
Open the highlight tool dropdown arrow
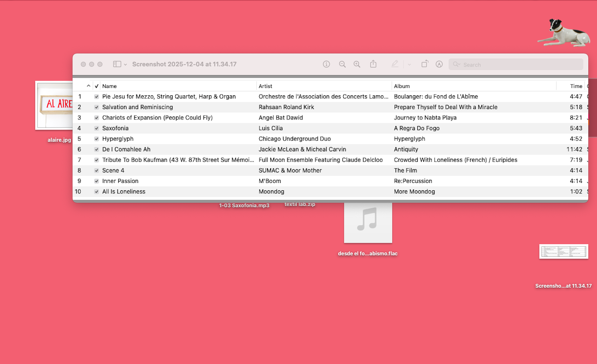pos(409,65)
